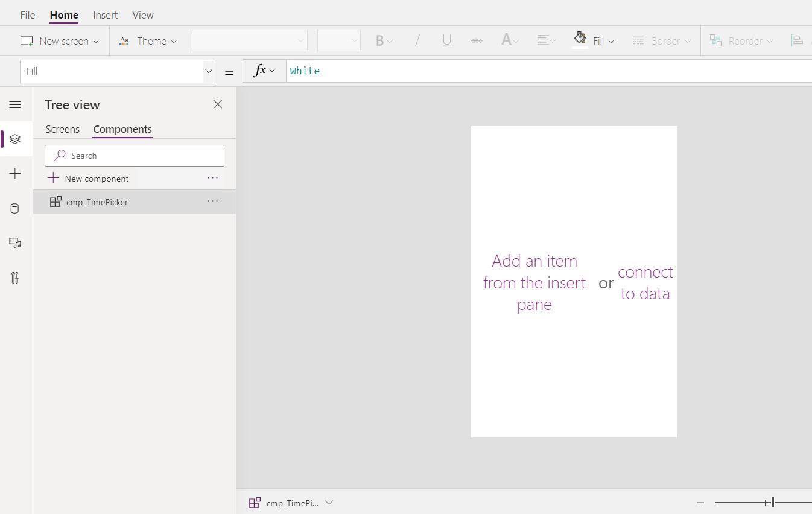Image resolution: width=812 pixels, height=514 pixels.
Task: Open the Data sources cylinder icon
Action: click(15, 209)
